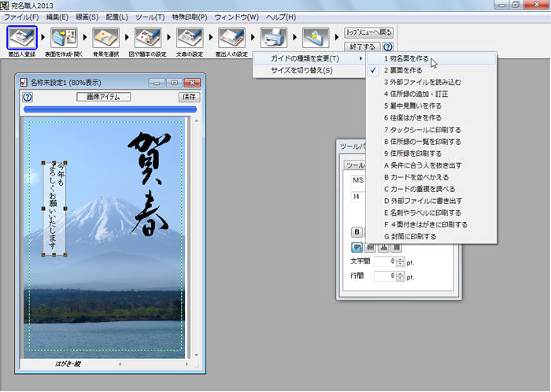551x392 pixels.
Task: Click the 差出人登録 sender registration icon
Action: click(22, 37)
